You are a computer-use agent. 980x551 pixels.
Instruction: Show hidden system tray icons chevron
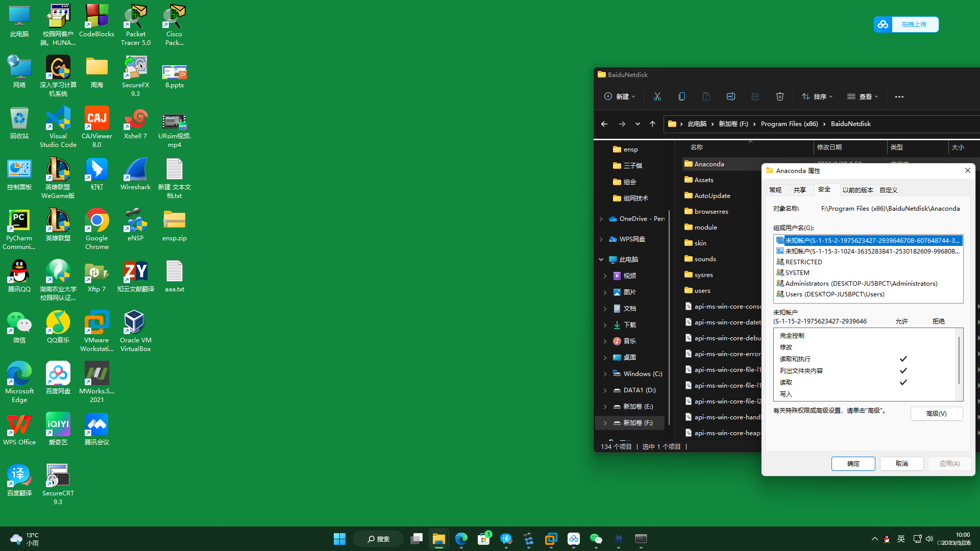point(874,539)
